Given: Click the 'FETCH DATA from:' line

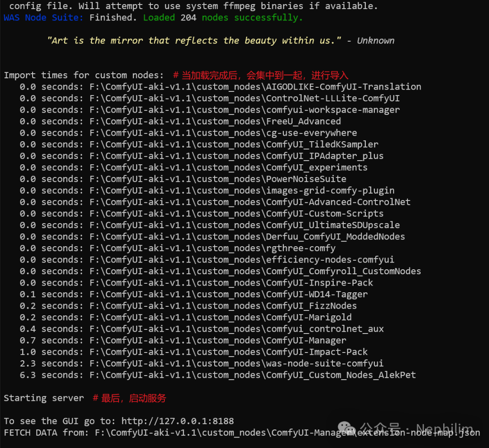Looking at the screenshot, I should (242, 433).
